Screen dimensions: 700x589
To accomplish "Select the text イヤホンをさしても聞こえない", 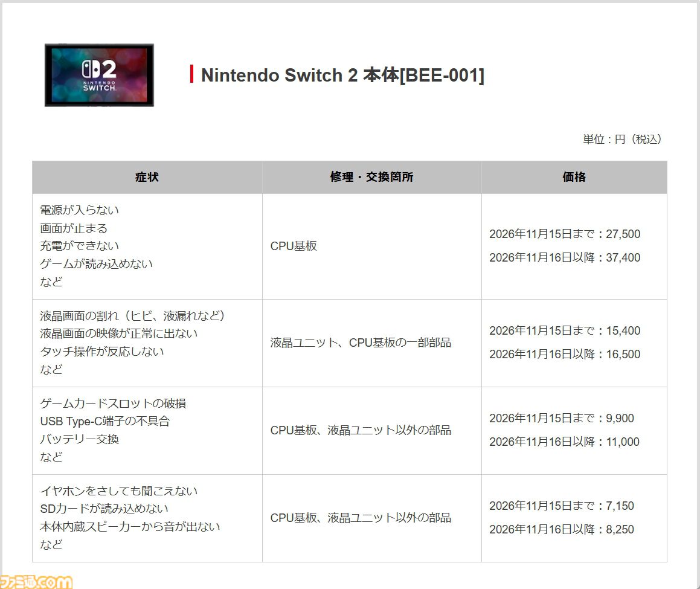I will click(119, 491).
